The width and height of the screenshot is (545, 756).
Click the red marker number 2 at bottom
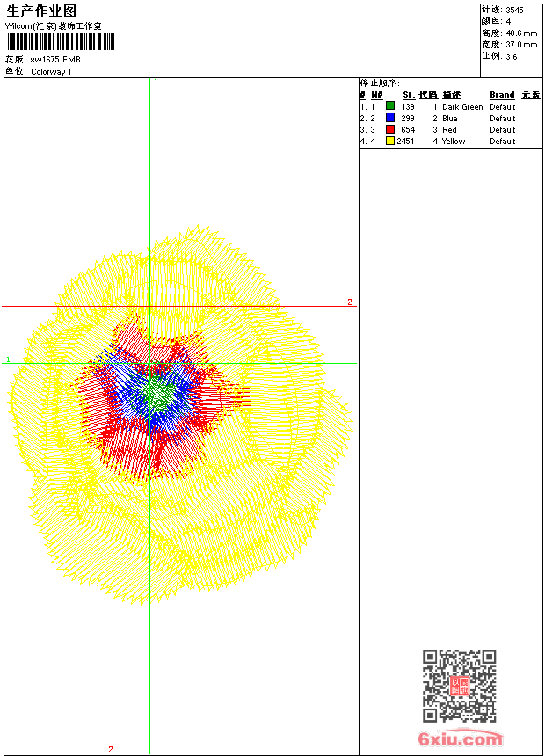click(x=111, y=749)
